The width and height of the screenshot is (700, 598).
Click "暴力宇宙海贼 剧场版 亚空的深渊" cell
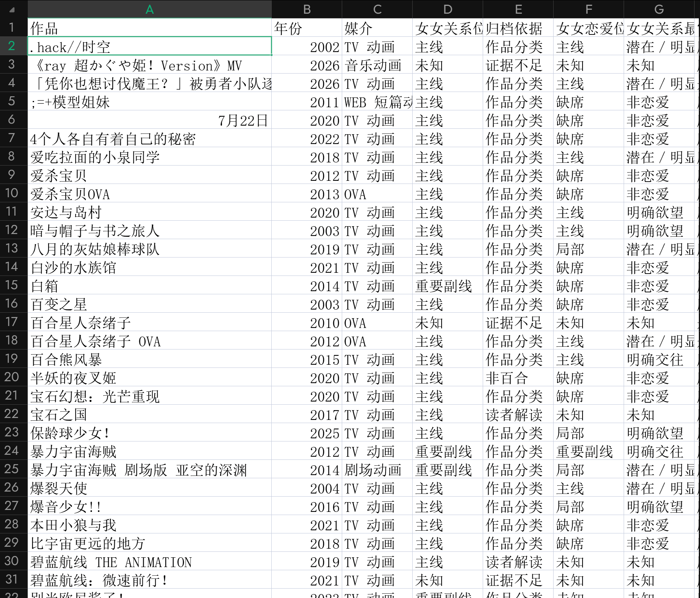point(150,469)
